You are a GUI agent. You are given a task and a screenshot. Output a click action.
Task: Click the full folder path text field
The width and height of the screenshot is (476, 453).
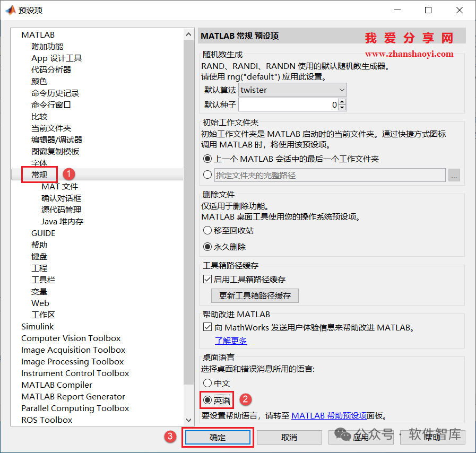[x=330, y=175]
